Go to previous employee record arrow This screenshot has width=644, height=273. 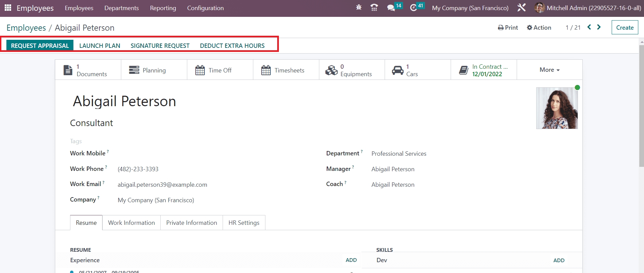click(x=589, y=27)
